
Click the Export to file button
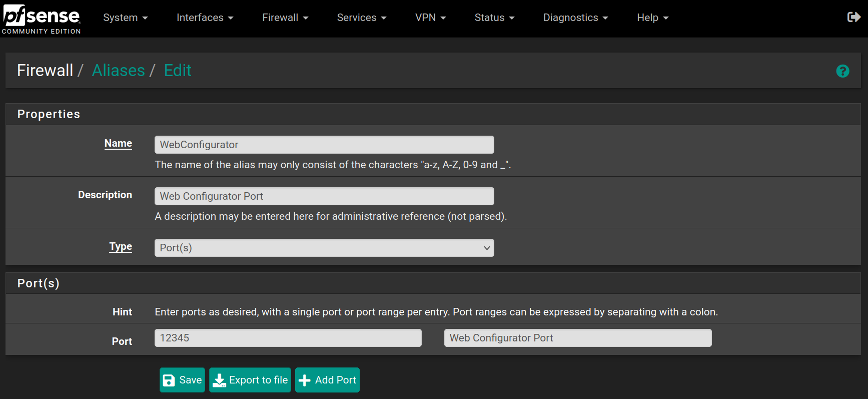coord(250,380)
